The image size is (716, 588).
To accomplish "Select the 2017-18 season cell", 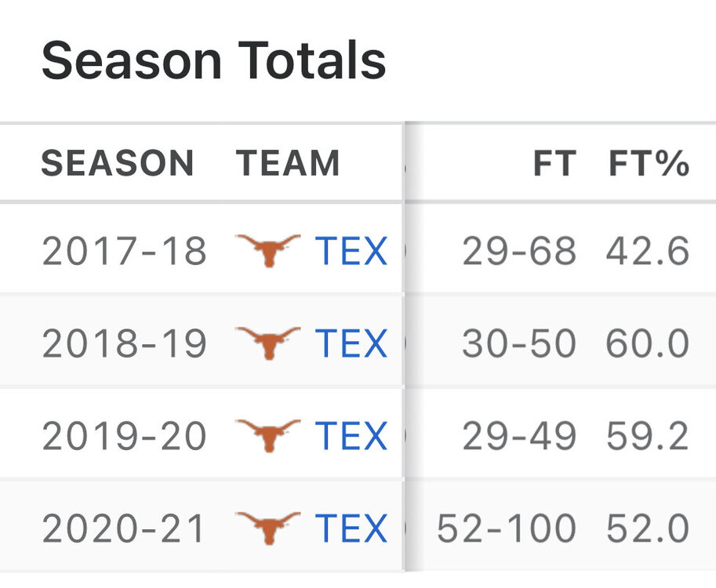I will (124, 252).
